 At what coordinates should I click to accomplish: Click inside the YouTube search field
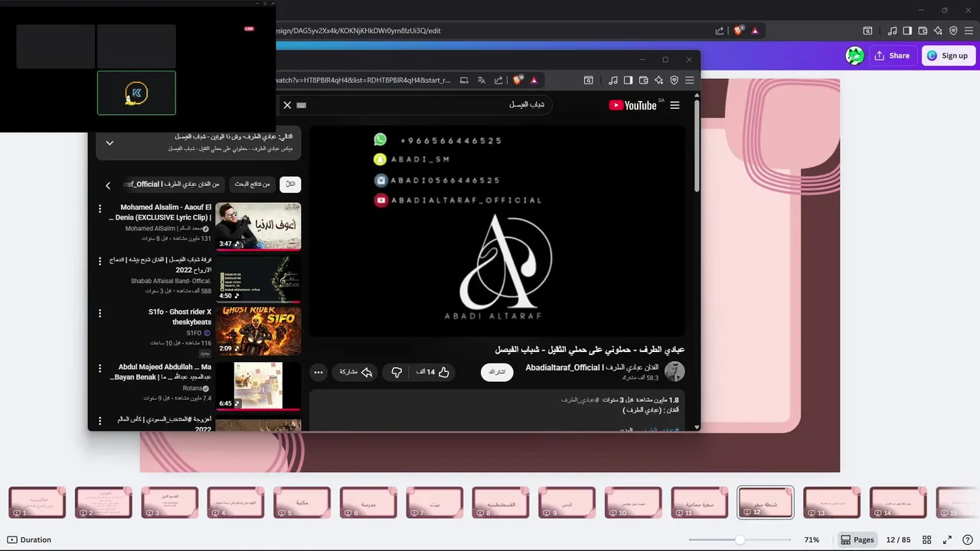429,105
